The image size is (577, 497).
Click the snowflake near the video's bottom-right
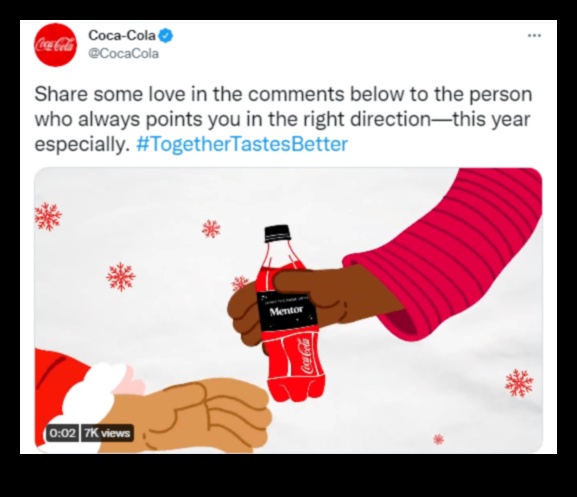click(x=519, y=383)
